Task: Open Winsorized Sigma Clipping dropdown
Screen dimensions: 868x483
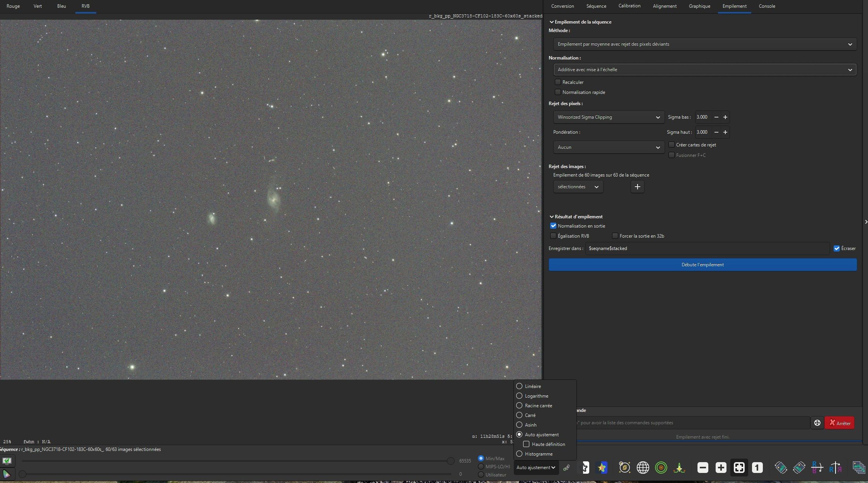Action: [x=609, y=117]
